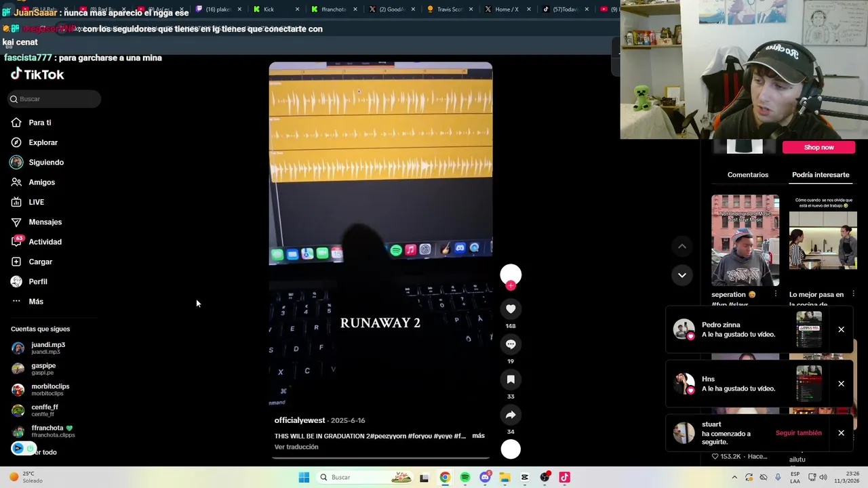
Task: Dismiss the Hns notification
Action: click(x=841, y=384)
